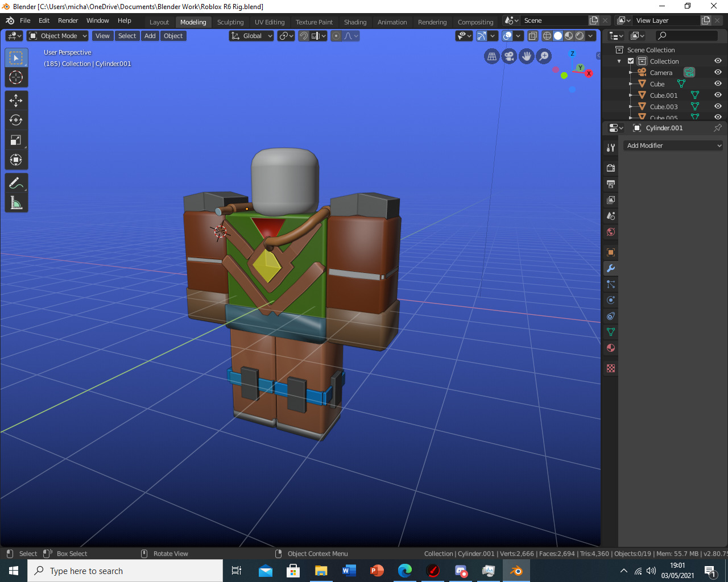Open Add Modifier dropdown

673,145
